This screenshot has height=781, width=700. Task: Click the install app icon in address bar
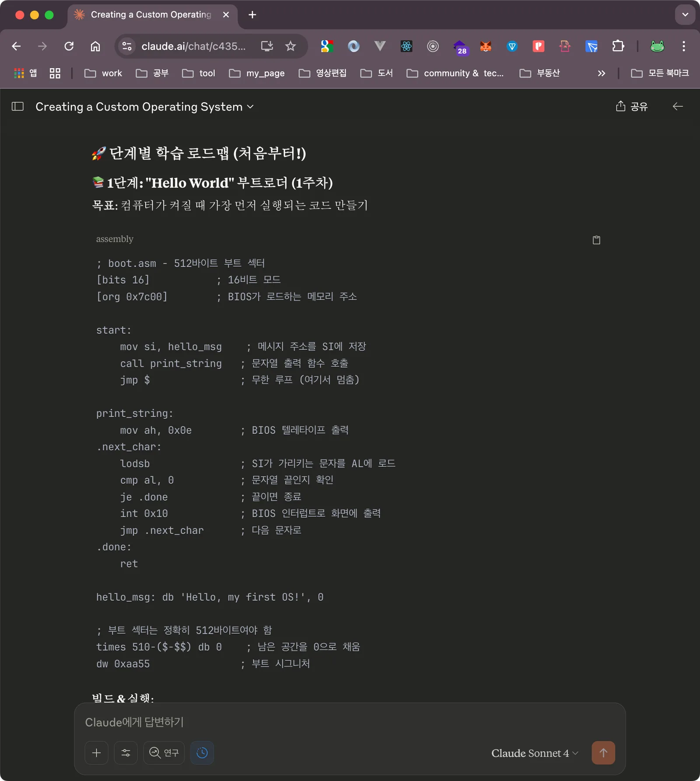coord(267,46)
